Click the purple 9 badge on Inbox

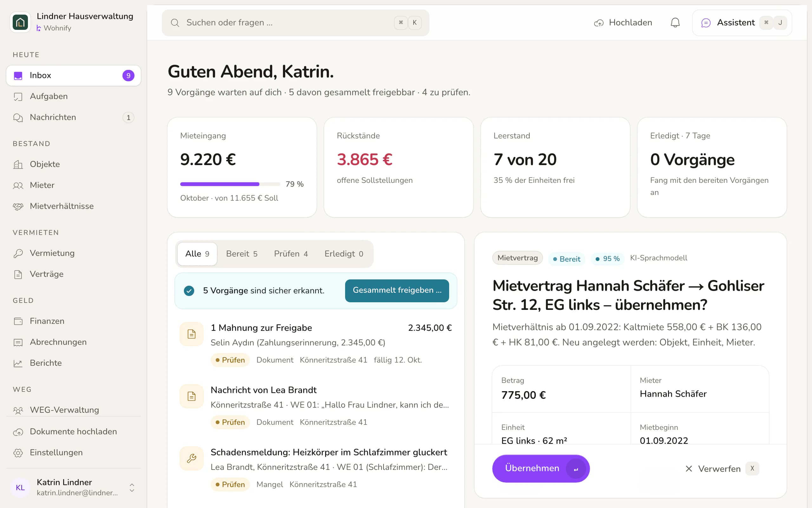[x=128, y=76]
